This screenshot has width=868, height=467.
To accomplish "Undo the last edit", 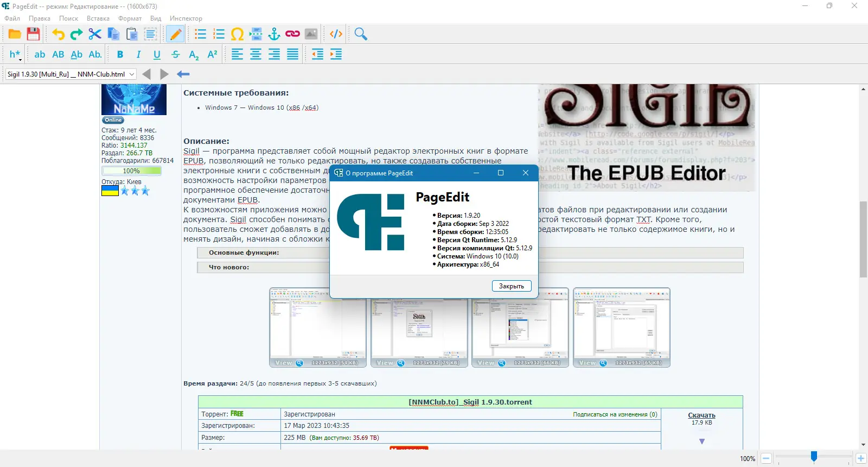I will tap(58, 34).
